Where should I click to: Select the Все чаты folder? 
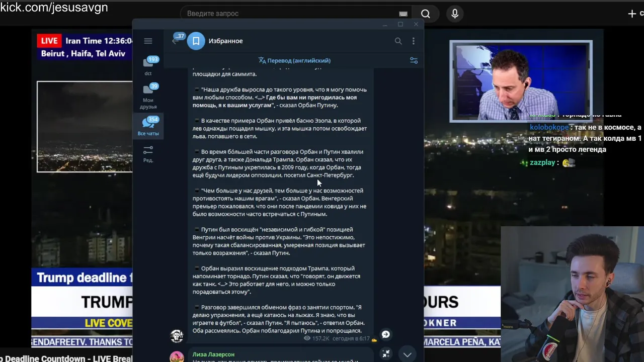pos(148,126)
